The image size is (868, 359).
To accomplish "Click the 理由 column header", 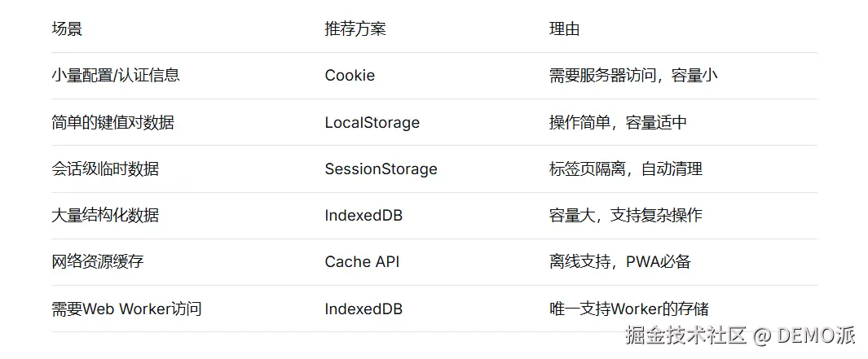I will 565,29.
